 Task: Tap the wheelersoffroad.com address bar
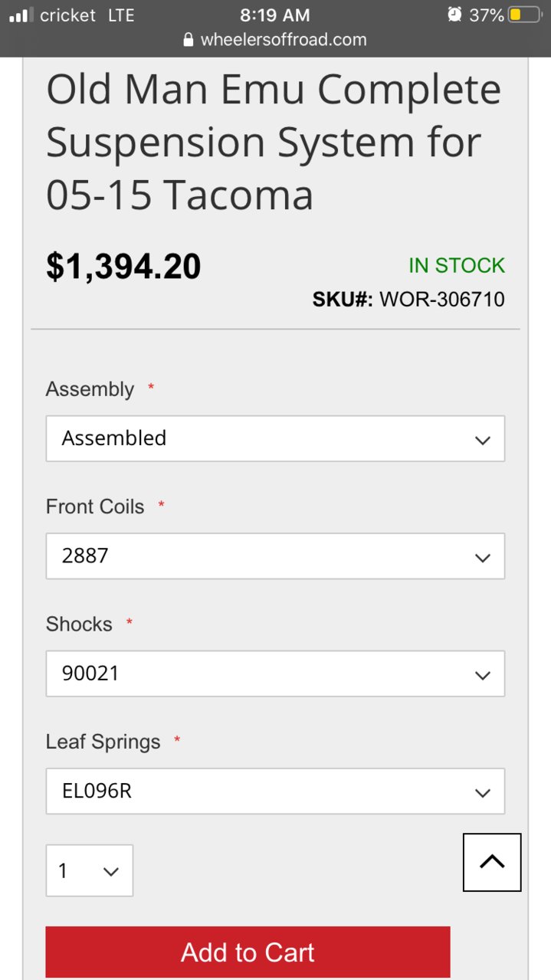pyautogui.click(x=275, y=40)
